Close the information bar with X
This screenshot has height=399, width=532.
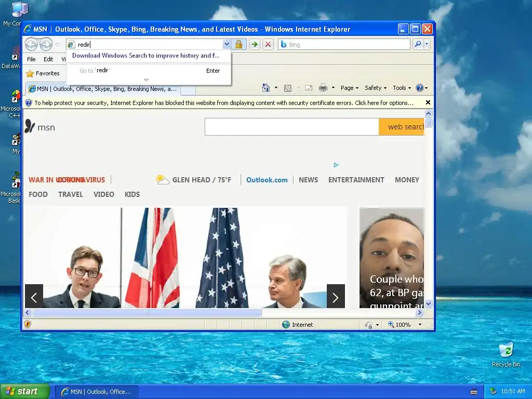pos(428,102)
